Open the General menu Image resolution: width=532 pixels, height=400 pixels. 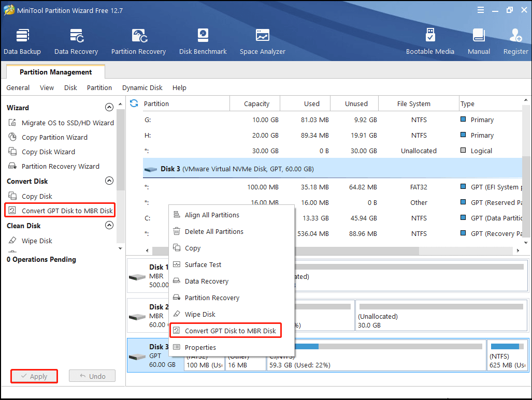pyautogui.click(x=18, y=88)
